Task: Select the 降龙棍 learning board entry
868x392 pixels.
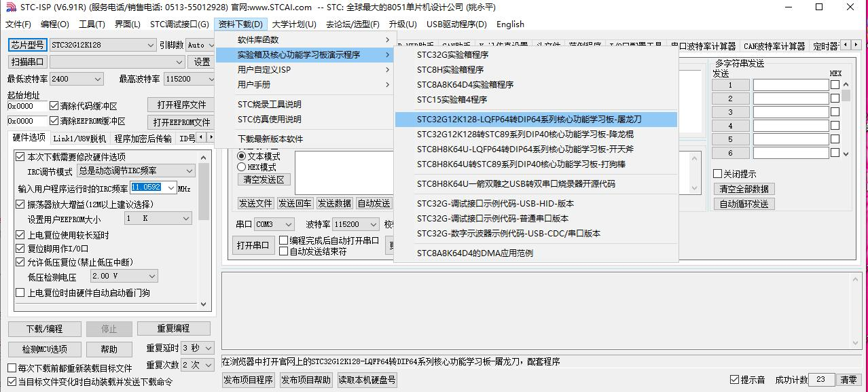Action: (536, 135)
